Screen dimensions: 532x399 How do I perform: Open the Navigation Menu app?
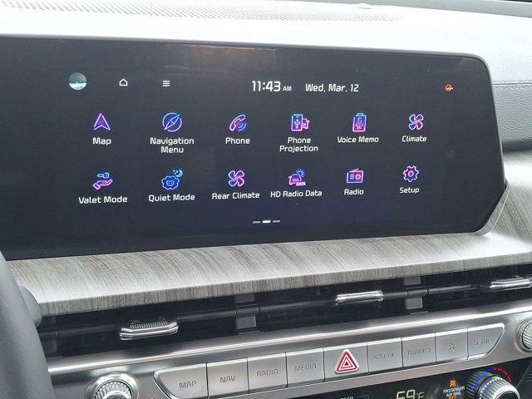pos(172,133)
